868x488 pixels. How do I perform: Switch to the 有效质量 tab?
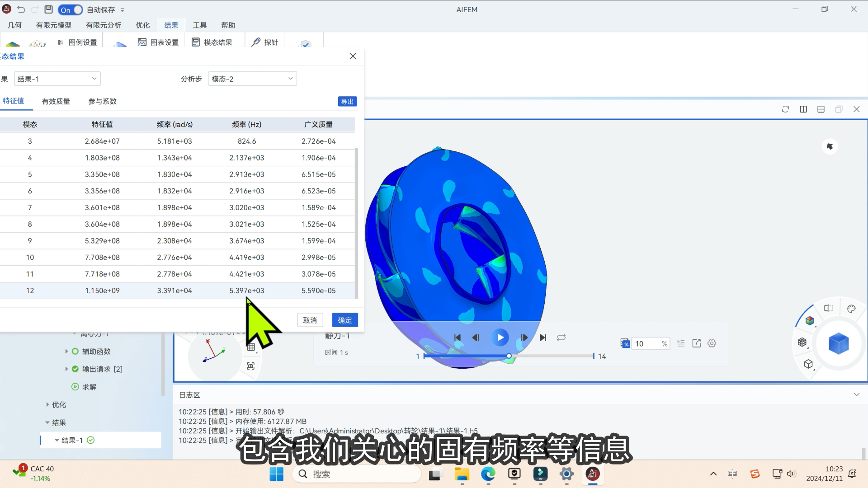tap(56, 101)
